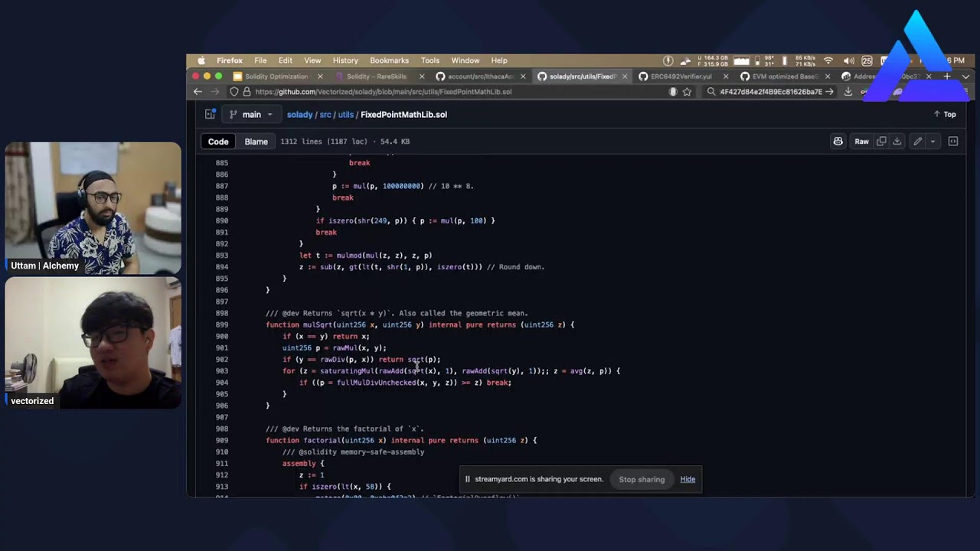Click line number 893
This screenshot has width=980, height=551.
pyautogui.click(x=221, y=256)
